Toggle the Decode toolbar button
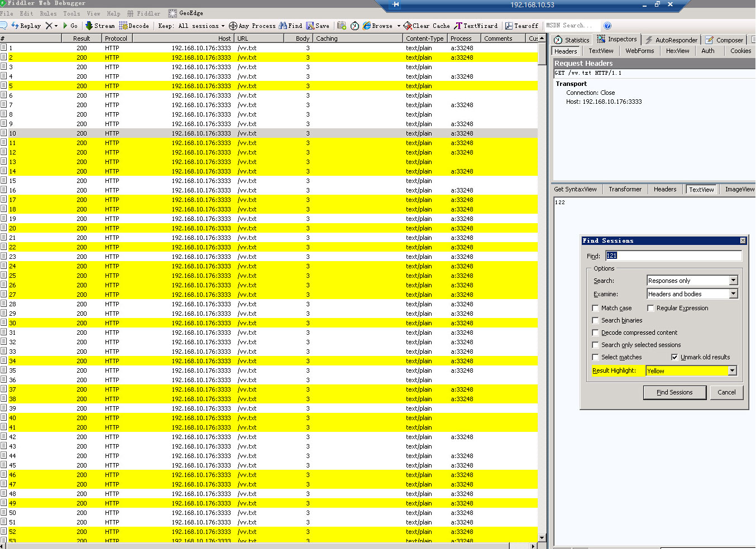The height and width of the screenshot is (549, 756). click(x=135, y=26)
